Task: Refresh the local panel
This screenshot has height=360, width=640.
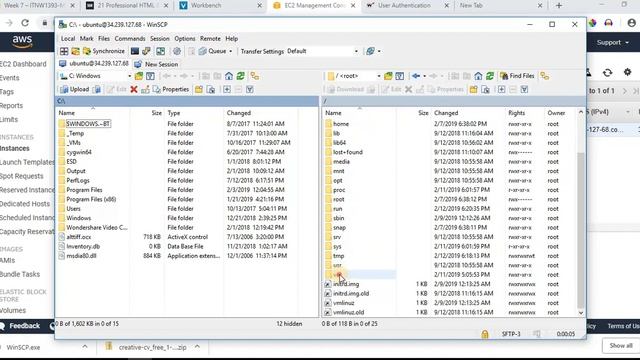Action: click(240, 76)
